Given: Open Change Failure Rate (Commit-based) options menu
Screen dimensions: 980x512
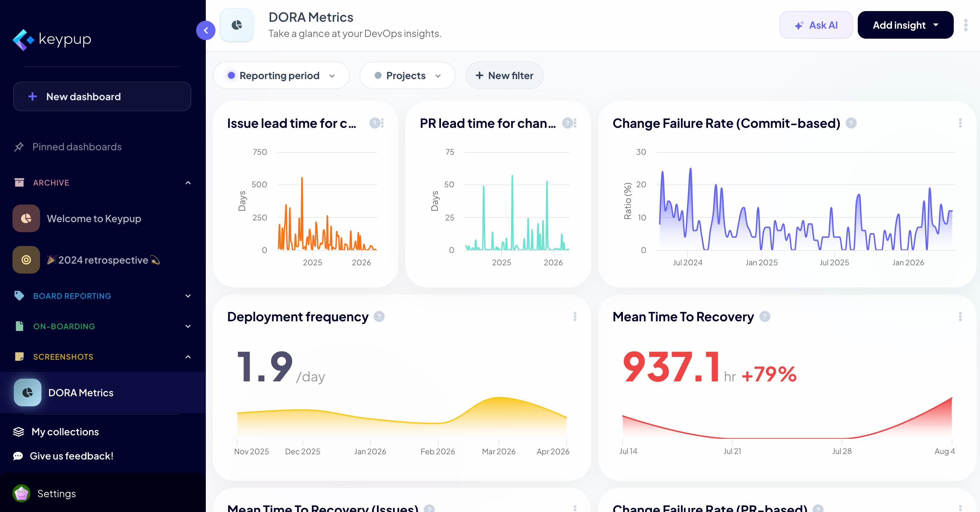Looking at the screenshot, I should (x=960, y=123).
